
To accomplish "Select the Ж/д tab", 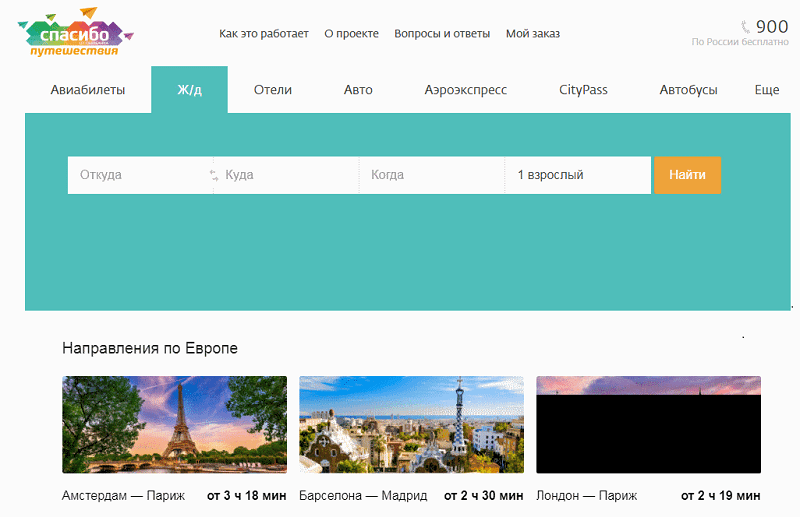I will click(x=189, y=90).
